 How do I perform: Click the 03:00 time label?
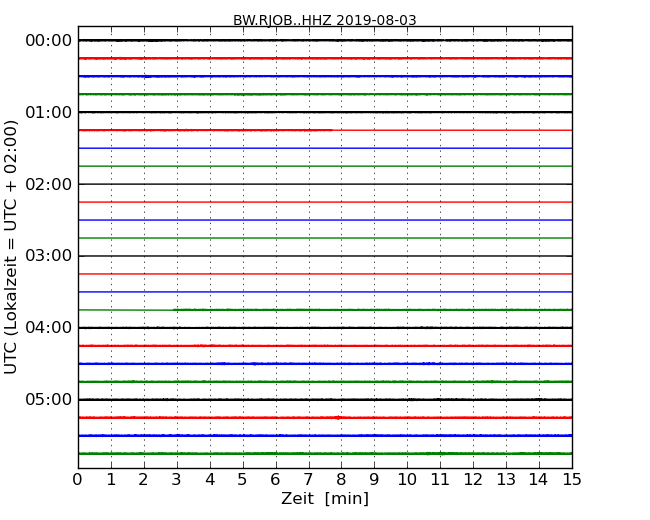(49, 256)
